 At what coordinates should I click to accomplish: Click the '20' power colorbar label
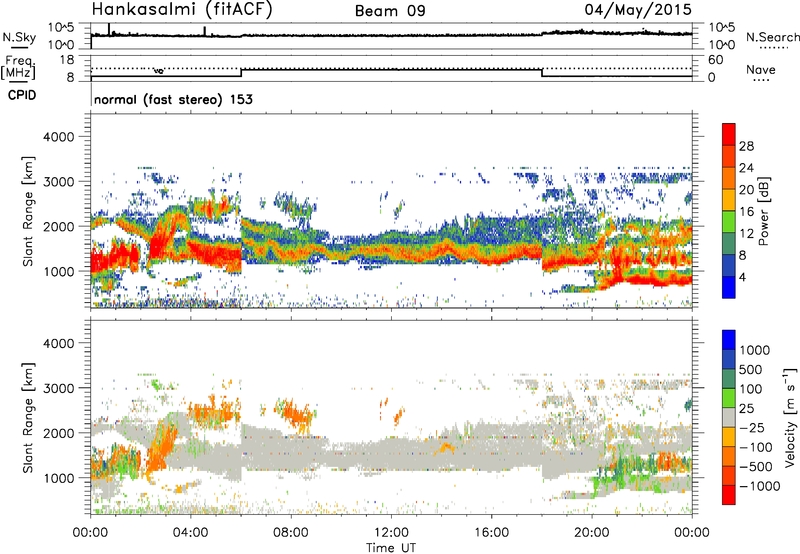(x=746, y=190)
